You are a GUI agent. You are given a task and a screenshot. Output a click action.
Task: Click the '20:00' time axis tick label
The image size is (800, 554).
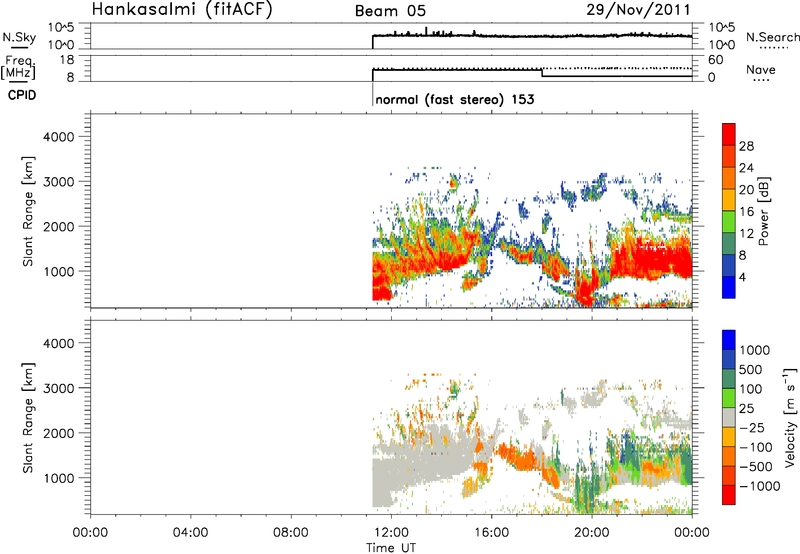click(x=592, y=533)
